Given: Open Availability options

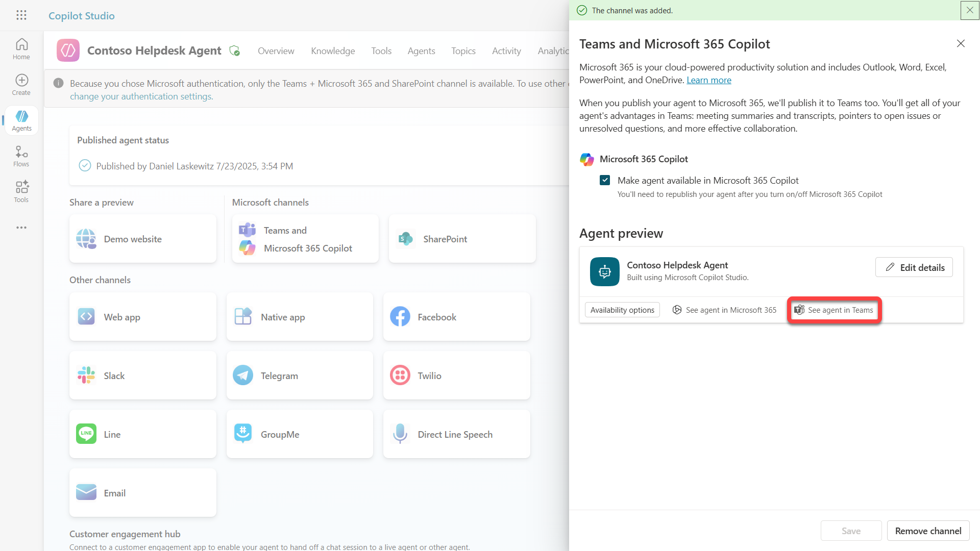Looking at the screenshot, I should click(622, 310).
